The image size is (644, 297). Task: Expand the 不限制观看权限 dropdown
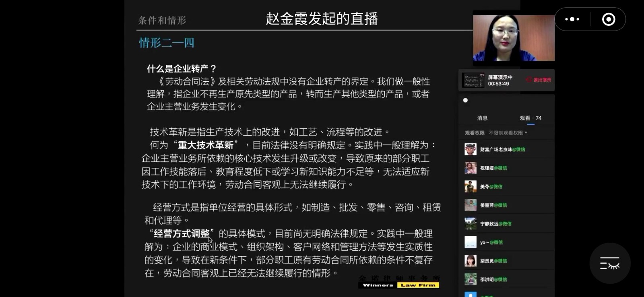coord(508,133)
